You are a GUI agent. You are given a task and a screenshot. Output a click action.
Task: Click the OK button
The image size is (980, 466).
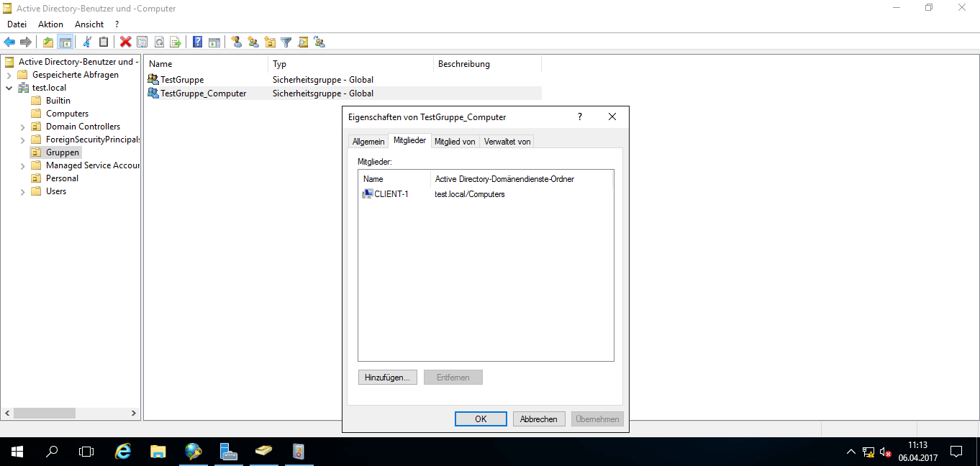(x=481, y=419)
